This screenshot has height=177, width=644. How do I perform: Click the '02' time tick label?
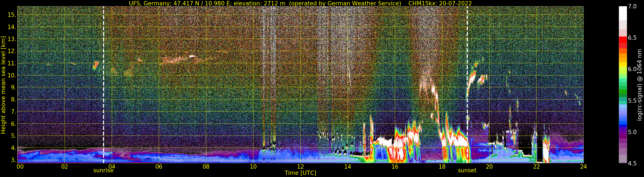point(65,166)
